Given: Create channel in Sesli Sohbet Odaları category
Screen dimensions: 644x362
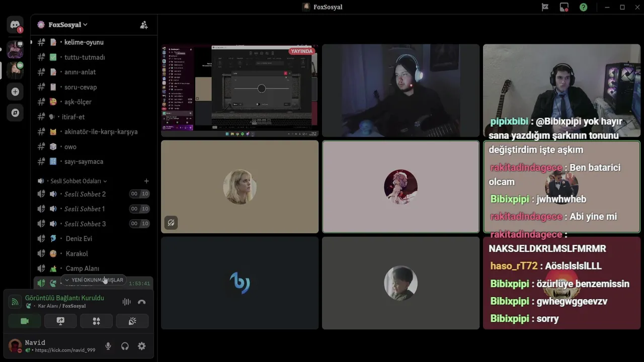Looking at the screenshot, I should (146, 181).
